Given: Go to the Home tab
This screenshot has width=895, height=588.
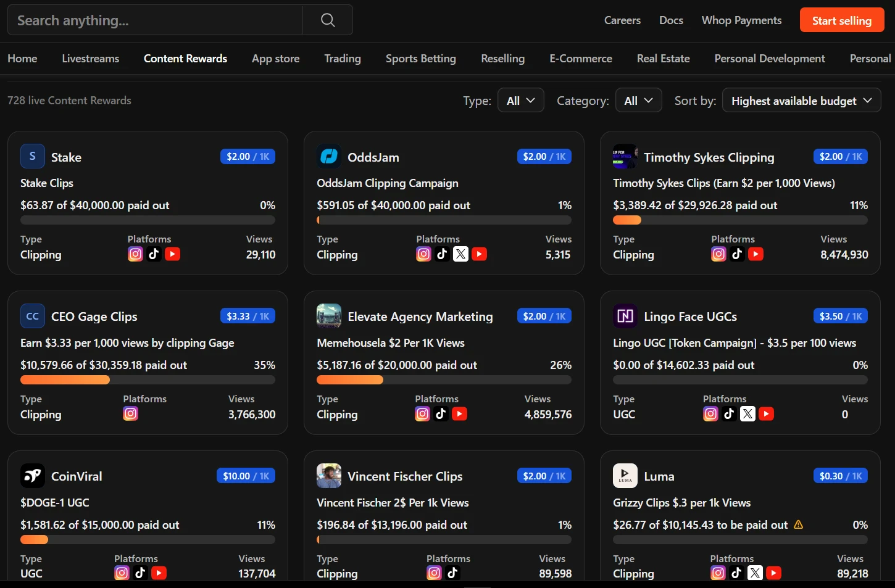Looking at the screenshot, I should coord(22,59).
